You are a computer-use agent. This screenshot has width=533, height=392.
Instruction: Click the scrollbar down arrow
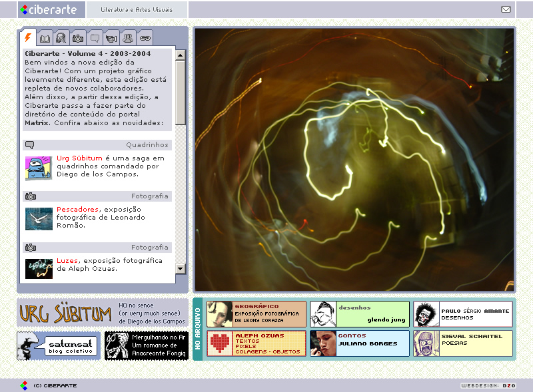pyautogui.click(x=181, y=269)
